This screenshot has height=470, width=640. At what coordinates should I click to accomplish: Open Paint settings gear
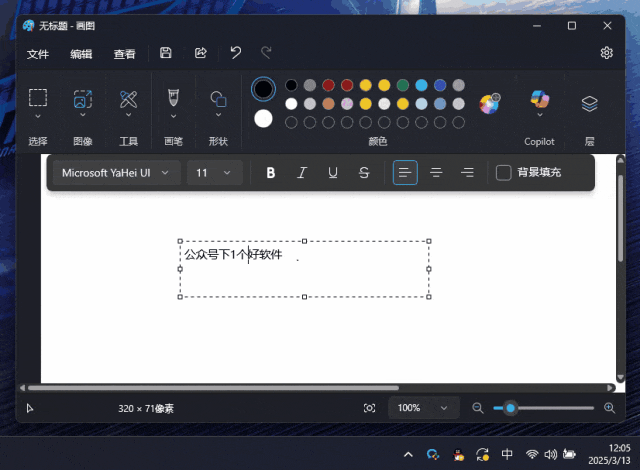coord(607,53)
